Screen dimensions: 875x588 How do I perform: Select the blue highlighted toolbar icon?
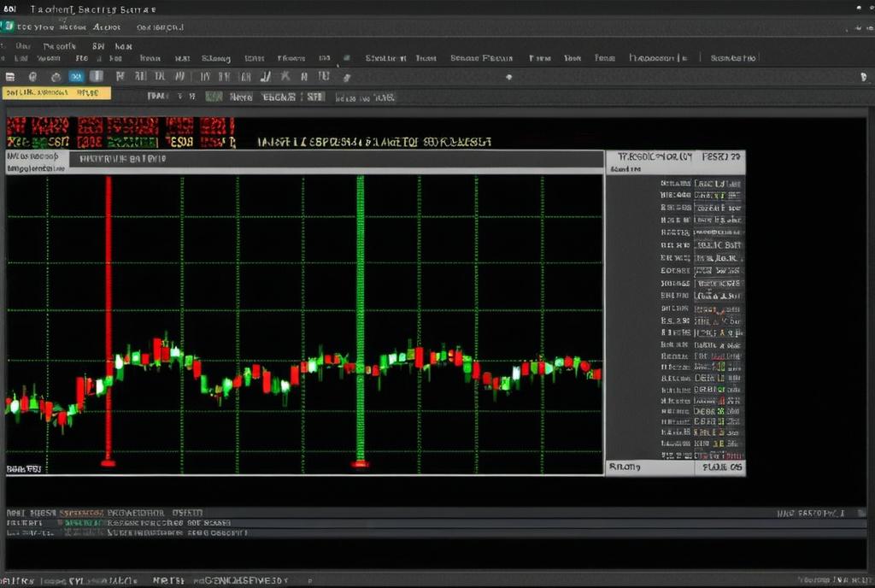click(76, 76)
